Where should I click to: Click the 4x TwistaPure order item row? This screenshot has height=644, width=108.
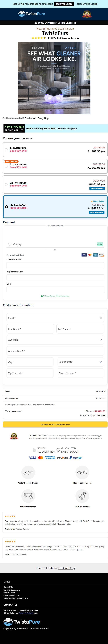pos(55,398)
